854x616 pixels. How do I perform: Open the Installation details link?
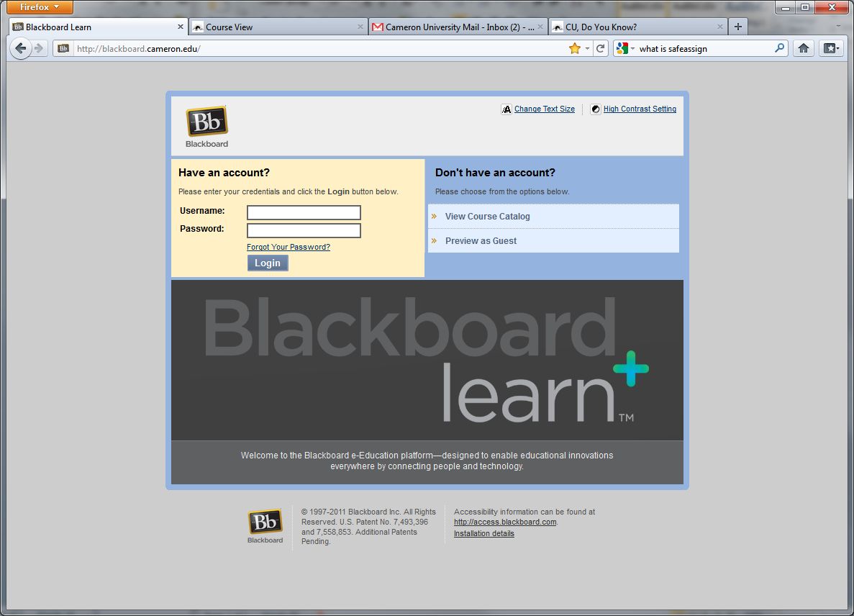click(483, 534)
